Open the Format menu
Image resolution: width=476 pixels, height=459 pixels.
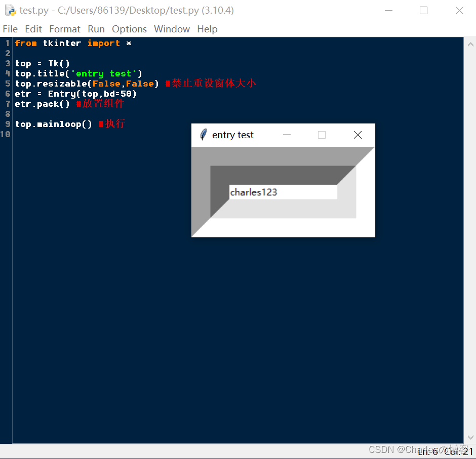pos(64,29)
